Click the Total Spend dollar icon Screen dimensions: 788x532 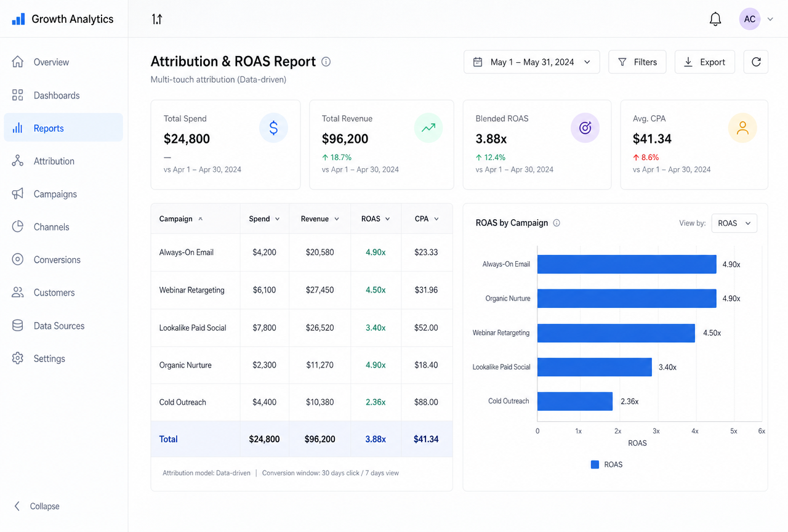(x=273, y=128)
